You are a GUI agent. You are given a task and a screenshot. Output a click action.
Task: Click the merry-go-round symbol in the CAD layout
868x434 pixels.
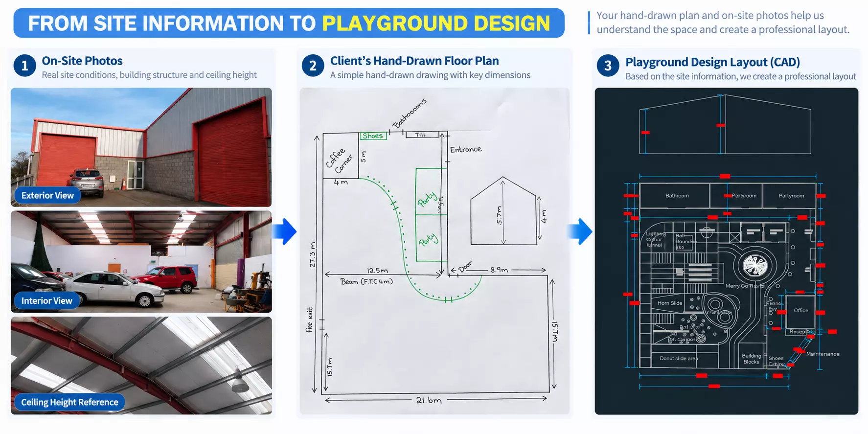[x=755, y=265]
